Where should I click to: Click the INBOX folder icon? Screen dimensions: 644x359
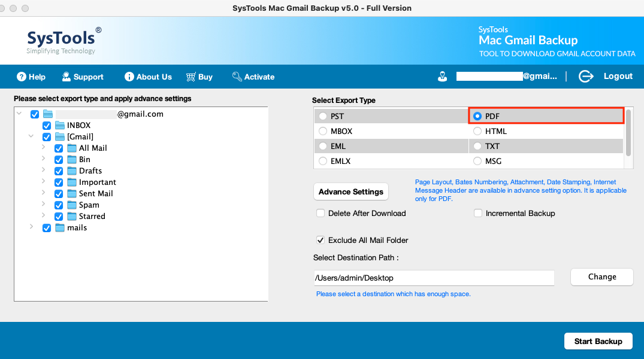[60, 125]
